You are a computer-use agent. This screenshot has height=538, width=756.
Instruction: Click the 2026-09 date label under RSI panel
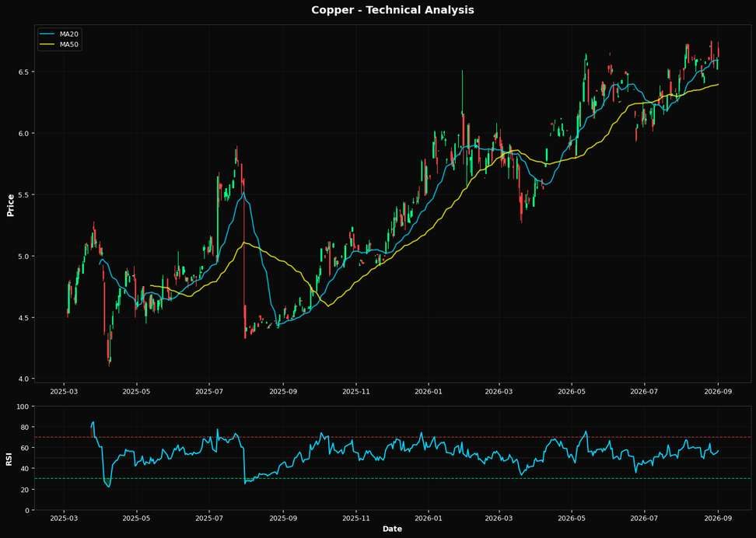(x=718, y=519)
